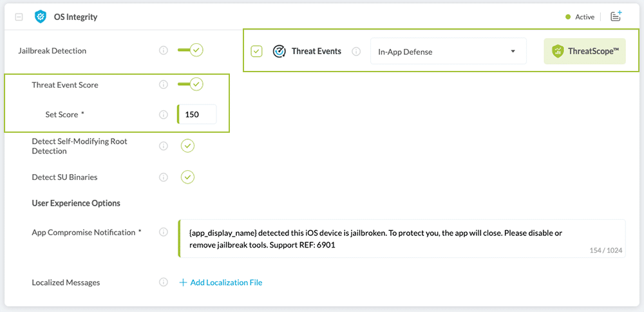Open ThreatScope button
Viewport: 644px width, 312px height.
pos(584,52)
